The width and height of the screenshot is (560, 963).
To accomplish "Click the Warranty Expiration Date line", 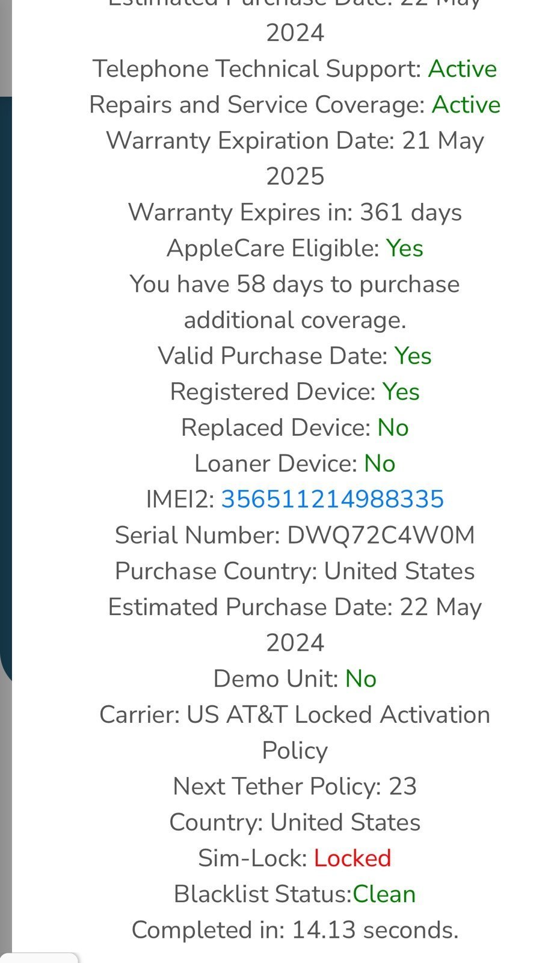I will (x=295, y=141).
